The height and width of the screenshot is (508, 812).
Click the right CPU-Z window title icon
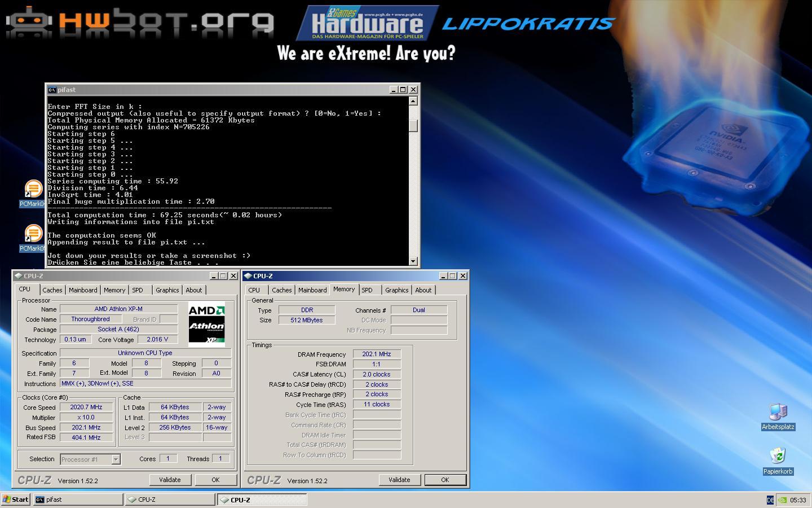[248, 276]
